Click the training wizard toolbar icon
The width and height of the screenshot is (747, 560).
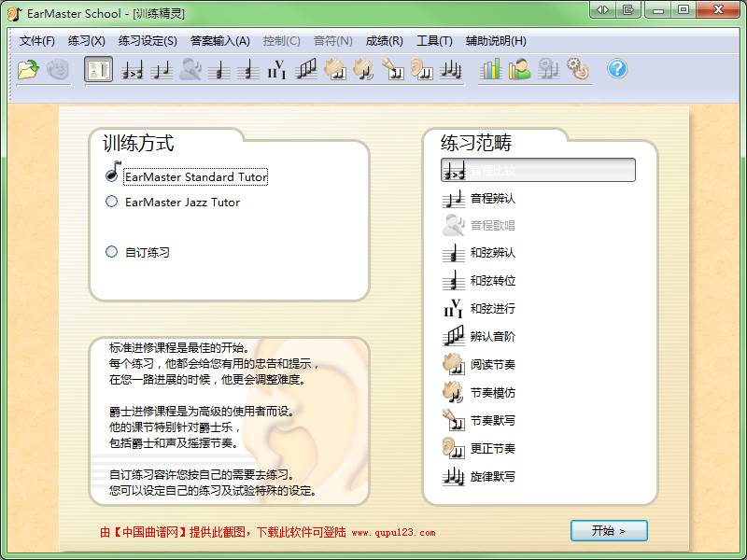pyautogui.click(x=98, y=69)
